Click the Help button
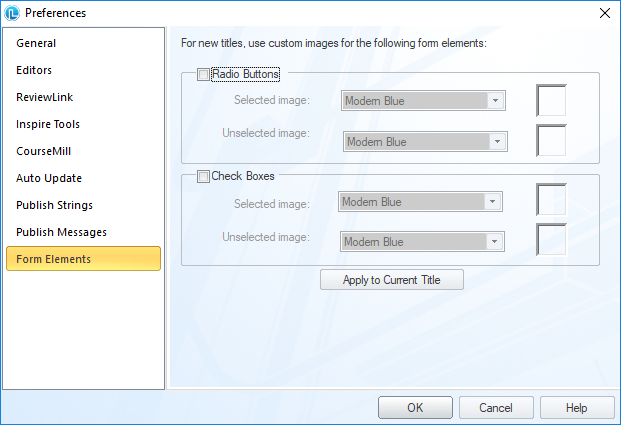The image size is (625, 428). (577, 408)
